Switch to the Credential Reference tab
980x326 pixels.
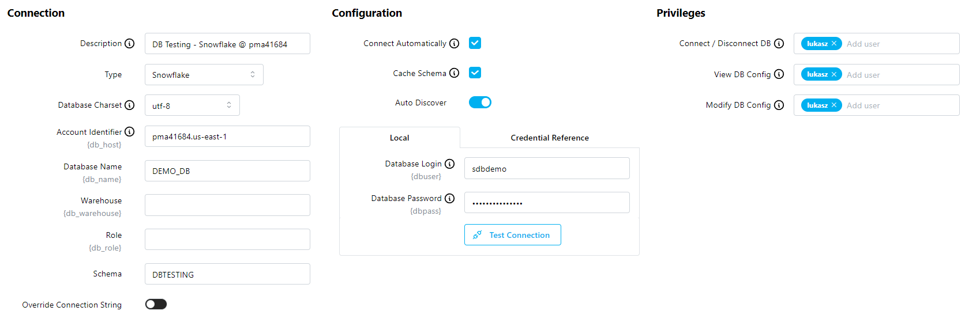(x=550, y=138)
